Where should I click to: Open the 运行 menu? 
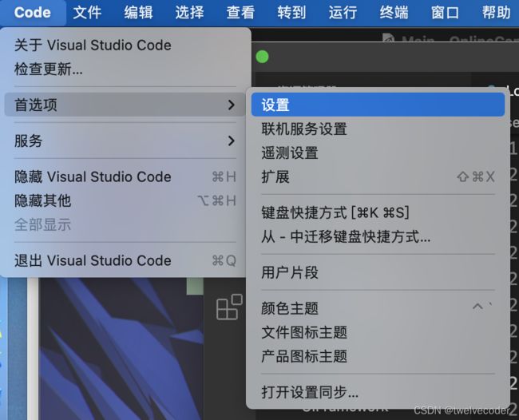(343, 13)
